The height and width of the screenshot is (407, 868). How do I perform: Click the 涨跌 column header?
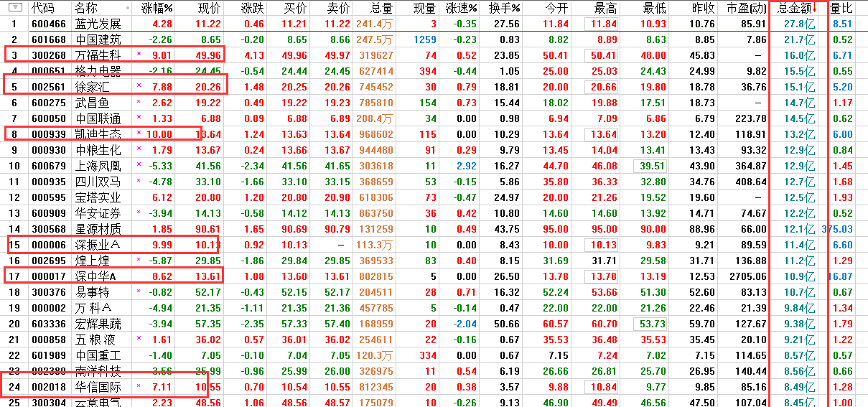[252, 8]
